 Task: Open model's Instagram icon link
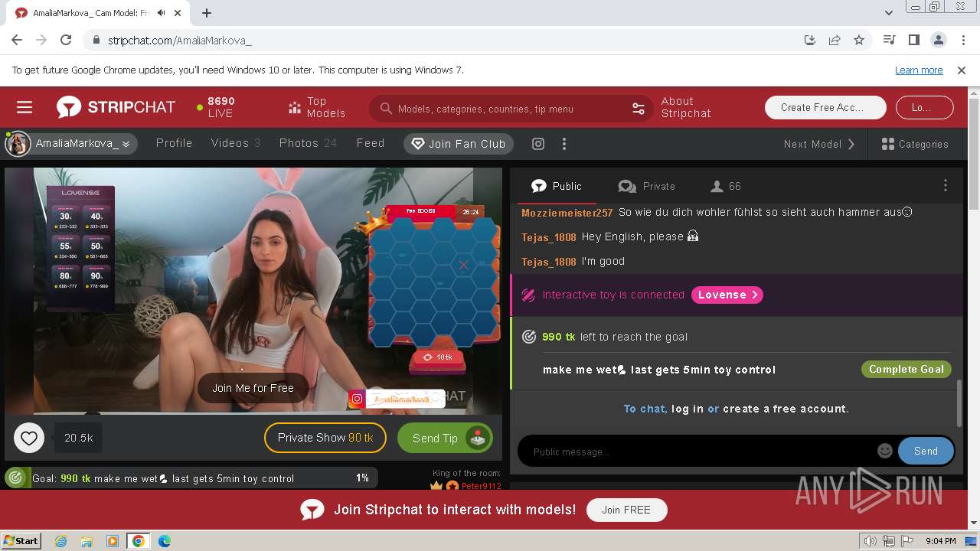click(538, 144)
